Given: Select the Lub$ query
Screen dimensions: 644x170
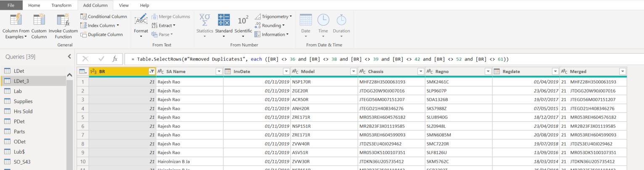Looking at the screenshot, I should pos(33,152).
